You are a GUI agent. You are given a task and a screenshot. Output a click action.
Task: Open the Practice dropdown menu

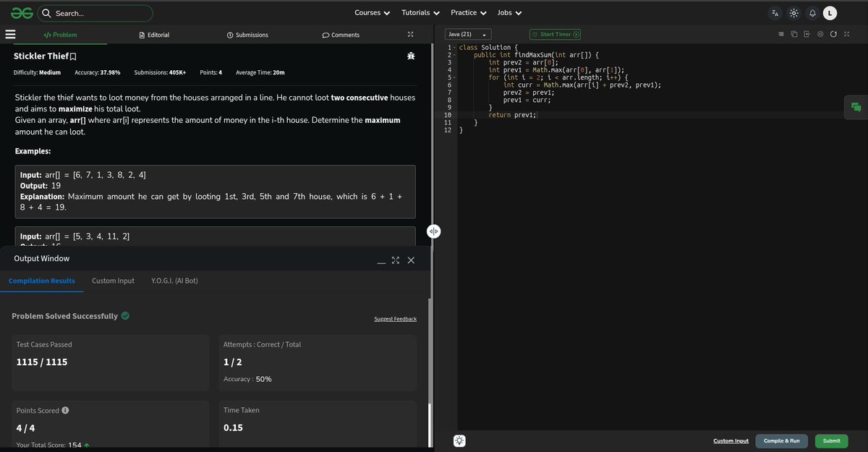[x=468, y=13]
